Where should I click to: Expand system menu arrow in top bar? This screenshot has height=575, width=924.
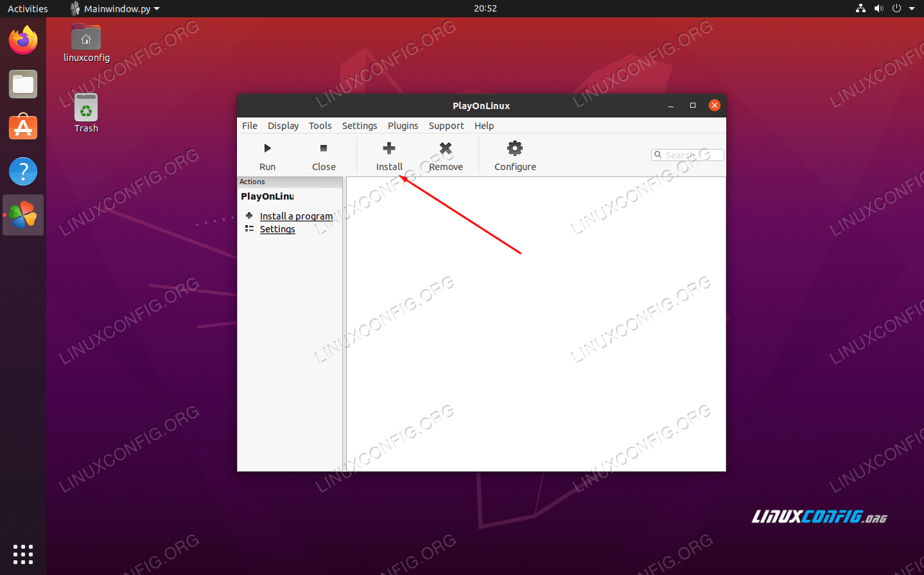[912, 8]
